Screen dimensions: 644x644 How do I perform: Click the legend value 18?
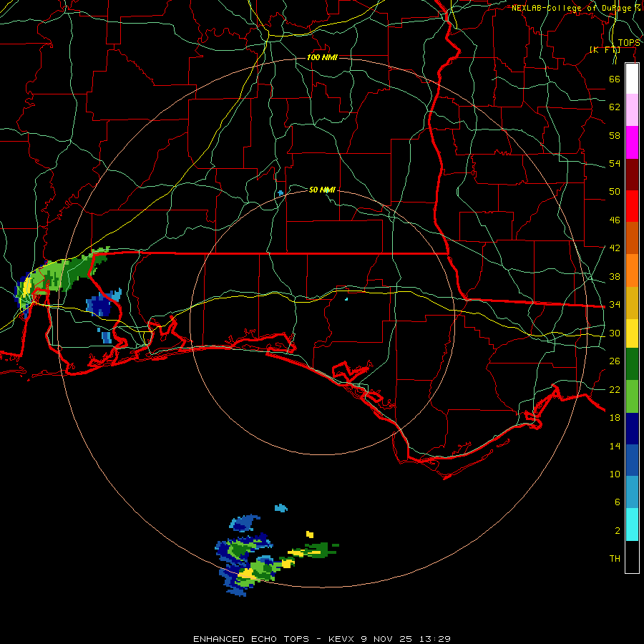615,418
